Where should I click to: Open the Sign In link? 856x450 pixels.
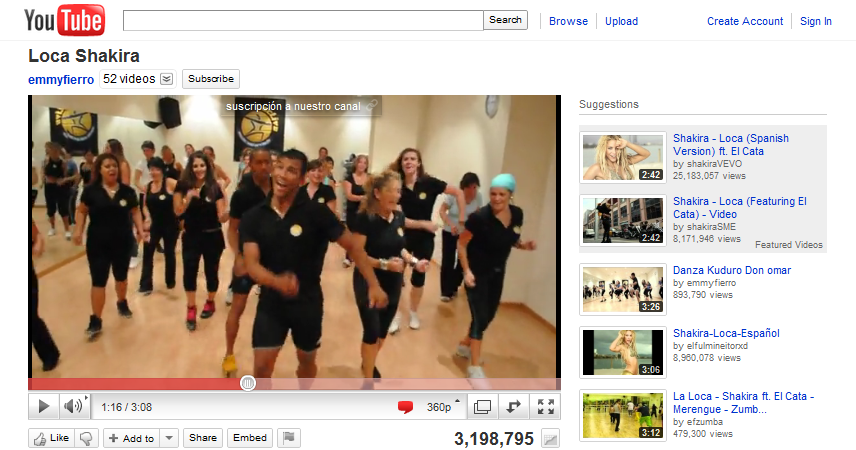(x=816, y=21)
